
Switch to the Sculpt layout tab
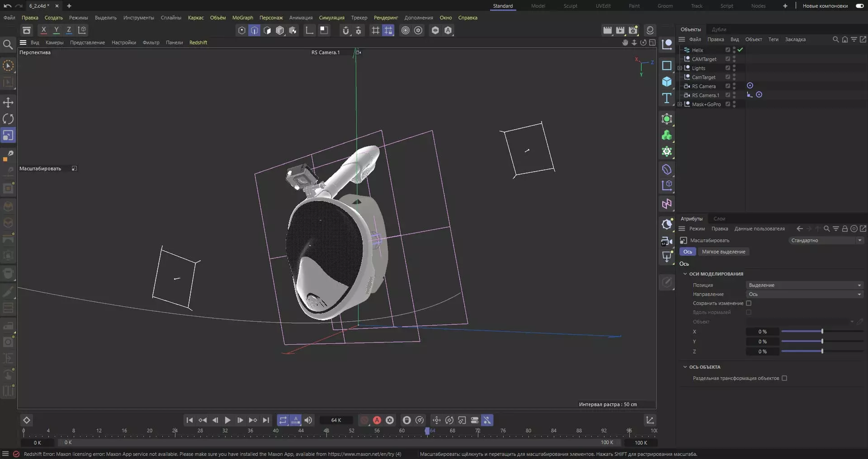tap(570, 6)
